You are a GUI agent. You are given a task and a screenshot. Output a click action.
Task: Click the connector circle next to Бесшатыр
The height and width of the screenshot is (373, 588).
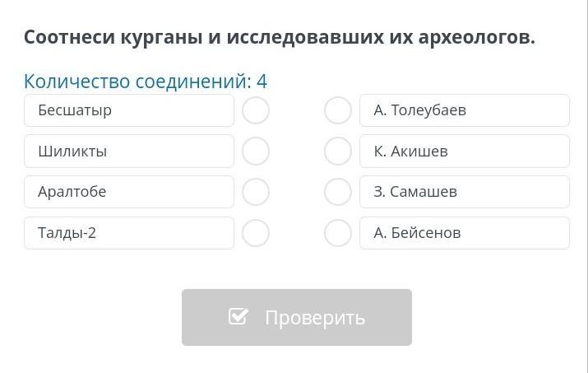pyautogui.click(x=256, y=110)
